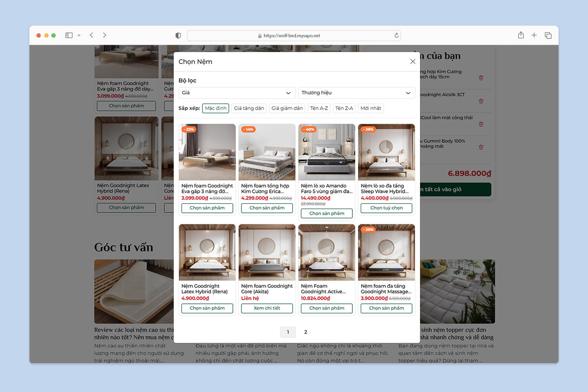Screen dimensions: 588x392
Task: Open the Sleep Wave Hybrid mattress thumbnail
Action: (x=387, y=152)
